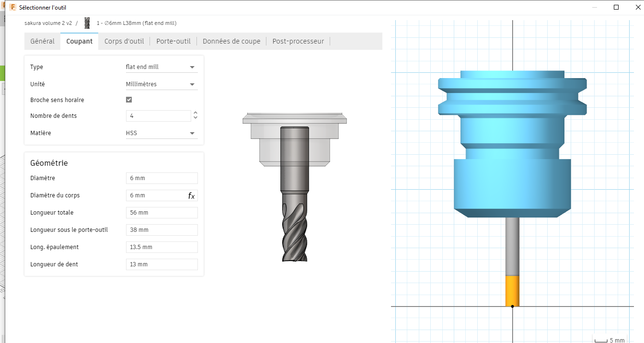Viewport: 644px width, 343px height.
Task: Click the orange cutting flute in viewer
Action: point(512,291)
